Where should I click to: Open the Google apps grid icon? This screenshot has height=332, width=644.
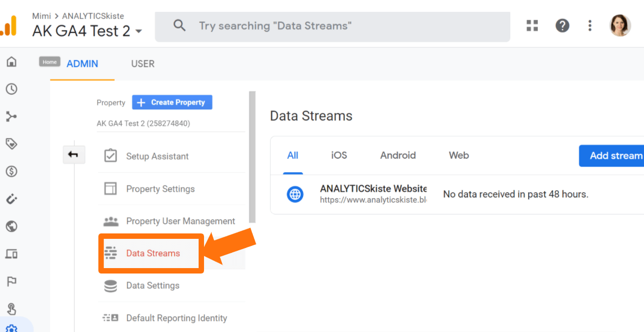pyautogui.click(x=533, y=25)
